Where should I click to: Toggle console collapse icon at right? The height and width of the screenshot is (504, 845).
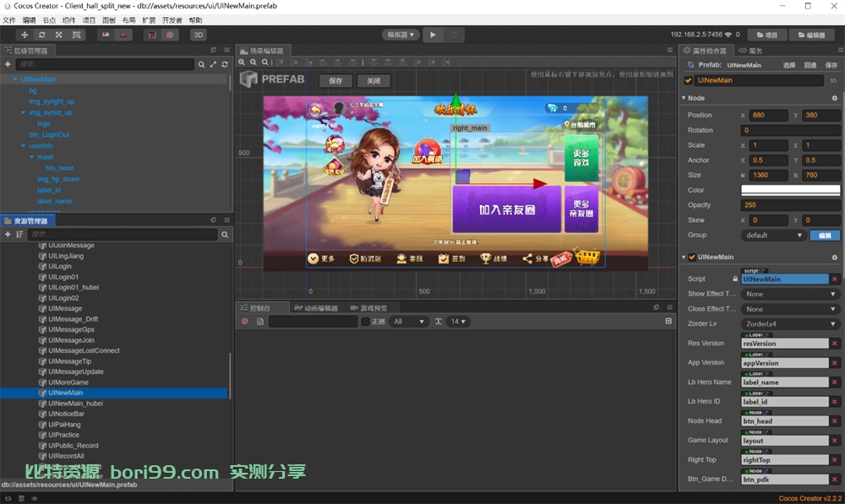point(668,321)
